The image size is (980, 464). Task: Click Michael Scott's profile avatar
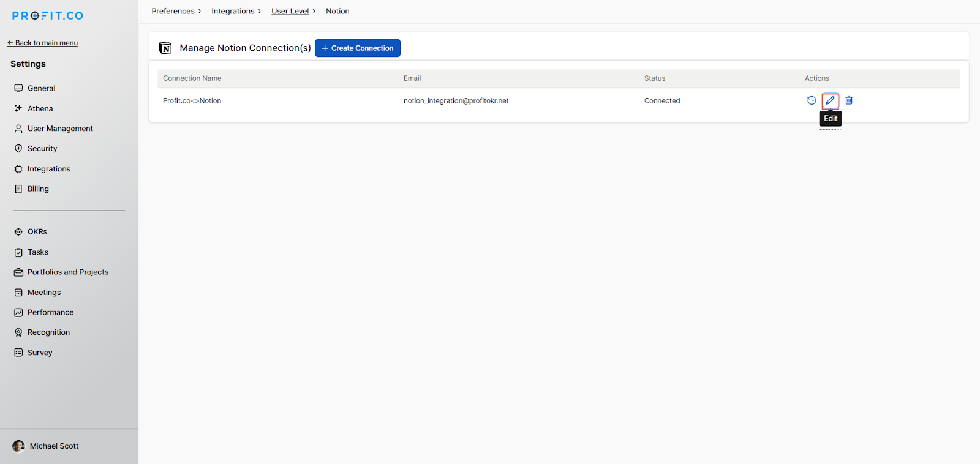(18, 446)
